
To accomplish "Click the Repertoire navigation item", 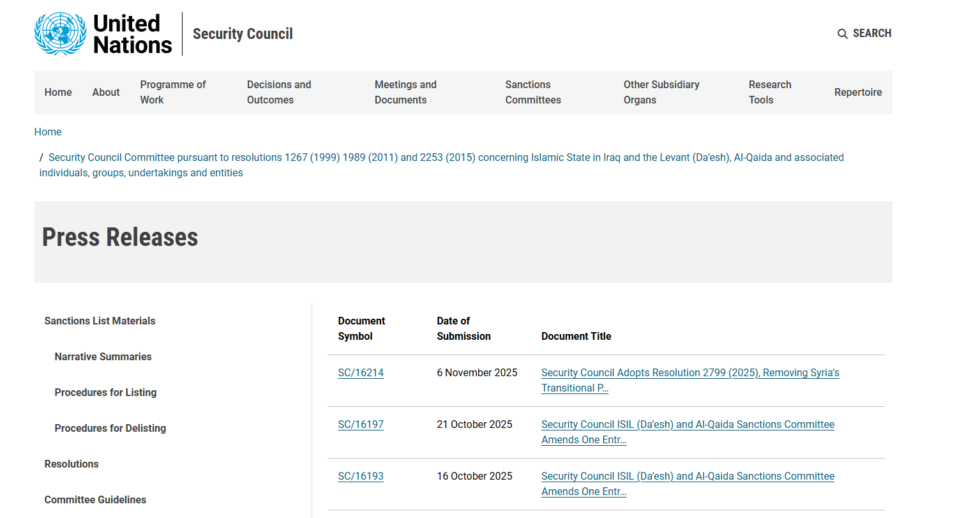I will tap(857, 93).
